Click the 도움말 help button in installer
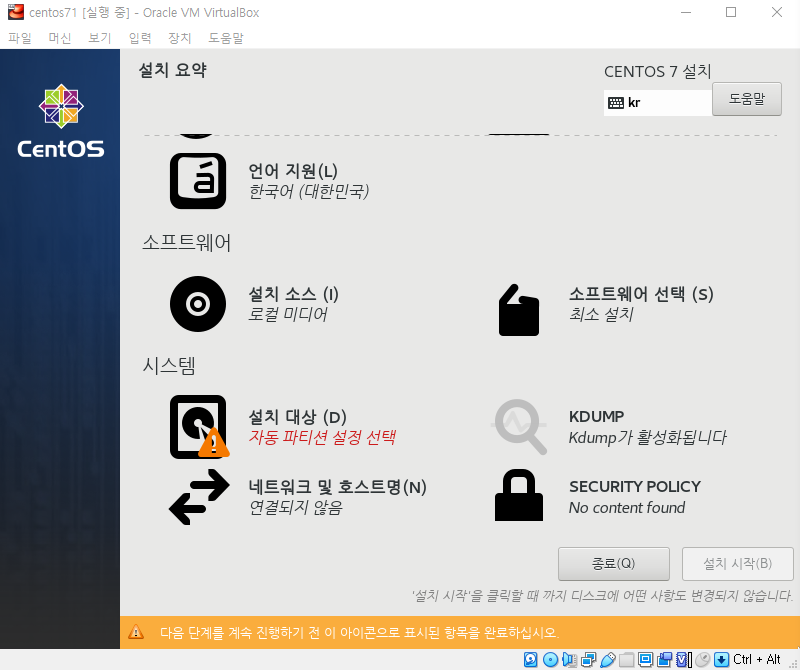 click(x=746, y=99)
